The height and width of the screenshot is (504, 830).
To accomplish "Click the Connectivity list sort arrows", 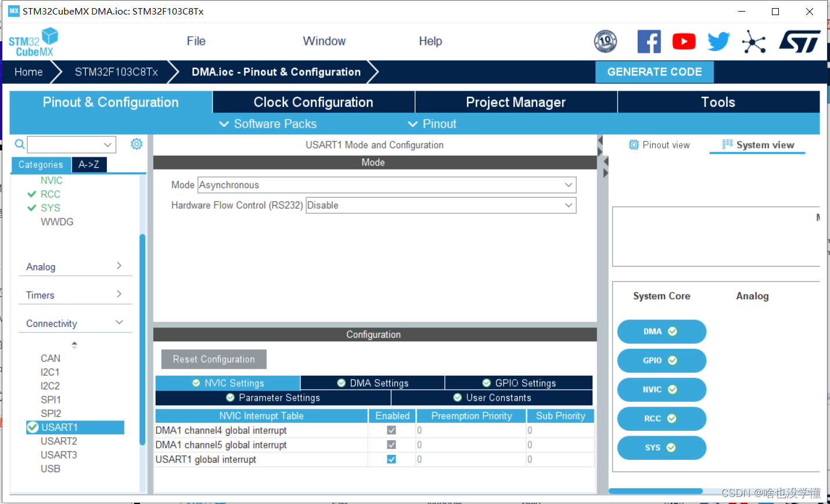I will coord(74,345).
